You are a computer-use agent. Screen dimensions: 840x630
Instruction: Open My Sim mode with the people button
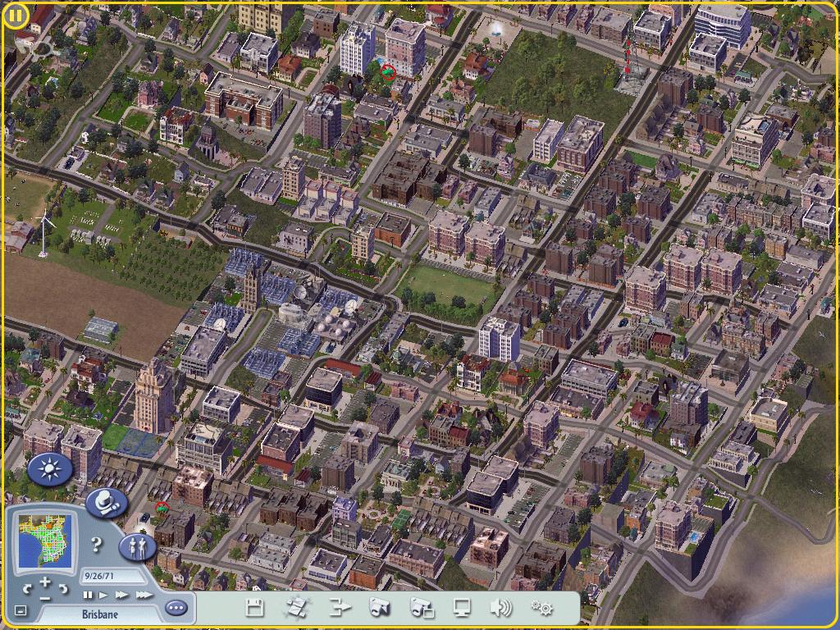(x=137, y=547)
